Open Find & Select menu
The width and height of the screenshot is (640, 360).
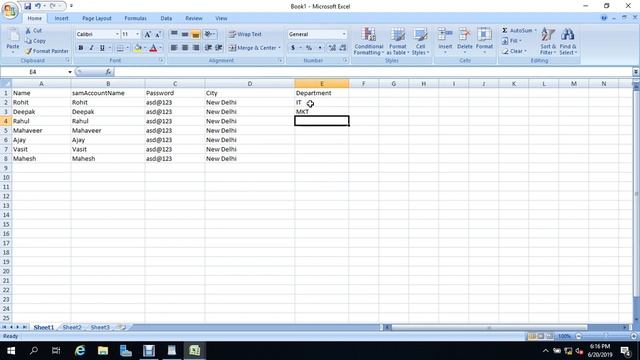click(x=567, y=41)
